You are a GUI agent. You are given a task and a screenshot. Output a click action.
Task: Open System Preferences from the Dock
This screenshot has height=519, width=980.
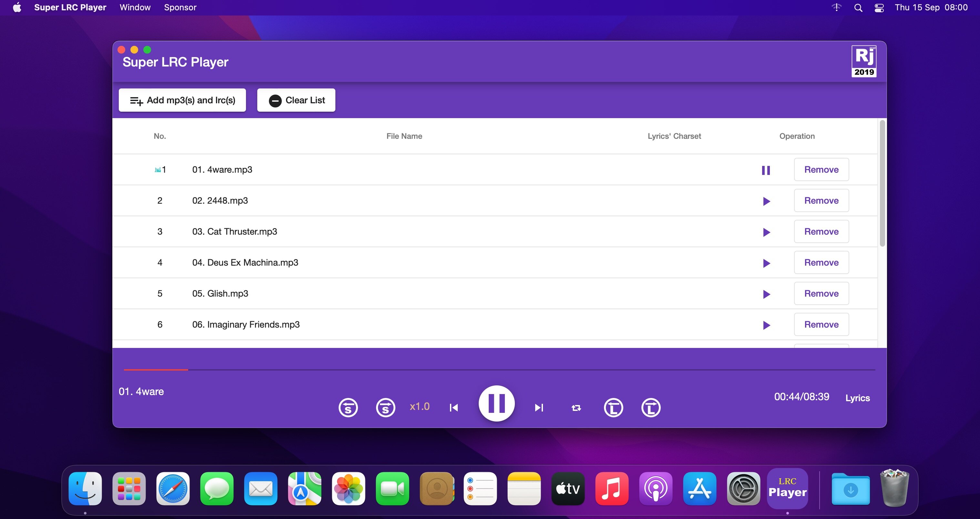coord(743,489)
